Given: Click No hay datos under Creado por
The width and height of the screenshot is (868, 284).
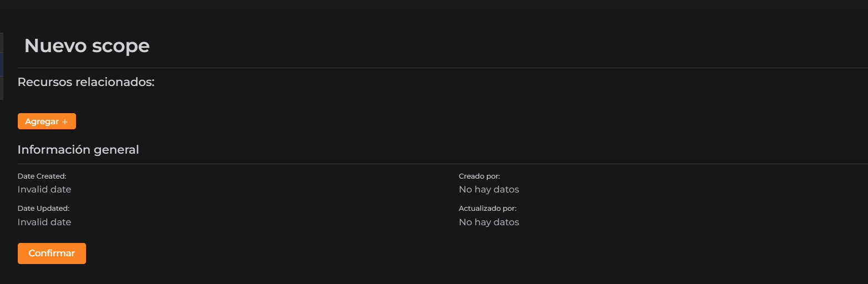Looking at the screenshot, I should coord(488,190).
